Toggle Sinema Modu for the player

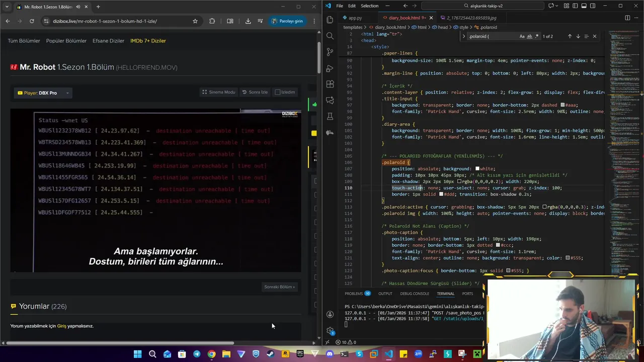(x=218, y=92)
